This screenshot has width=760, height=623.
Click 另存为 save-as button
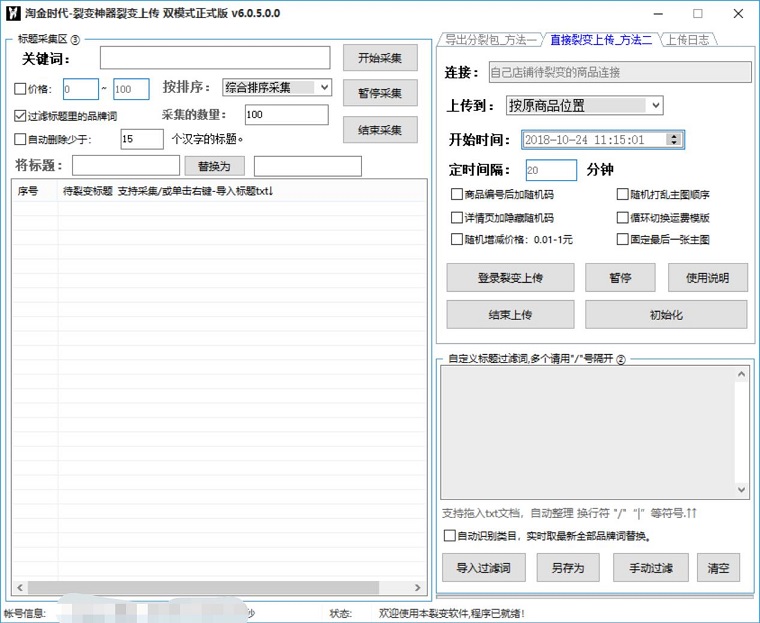tap(568, 567)
